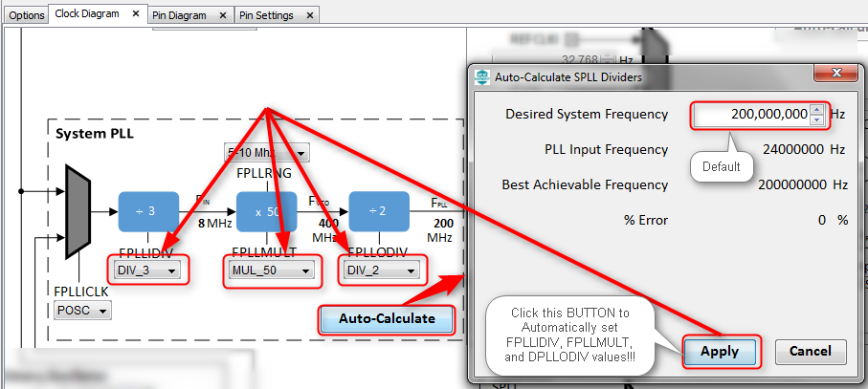Click the x 50 multiplier block
This screenshot has width=868, height=389.
266,210
